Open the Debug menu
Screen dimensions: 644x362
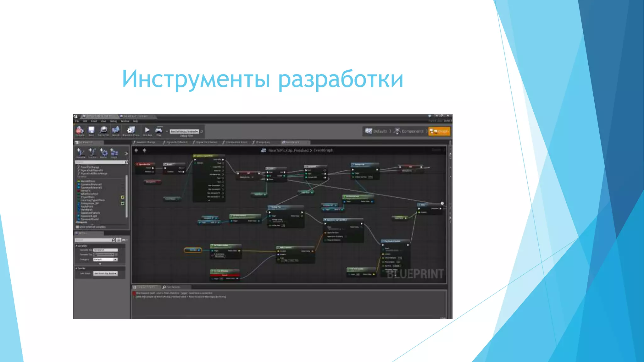(114, 121)
